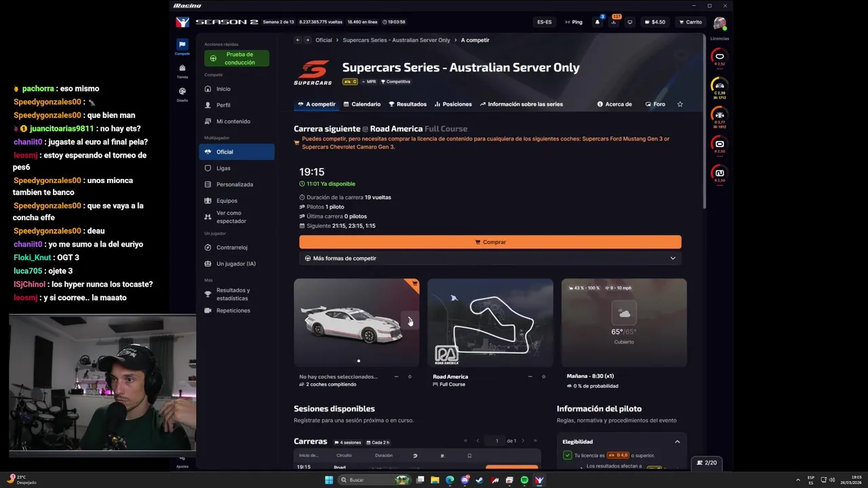
Task: Open the Carrito cart button
Action: point(690,22)
